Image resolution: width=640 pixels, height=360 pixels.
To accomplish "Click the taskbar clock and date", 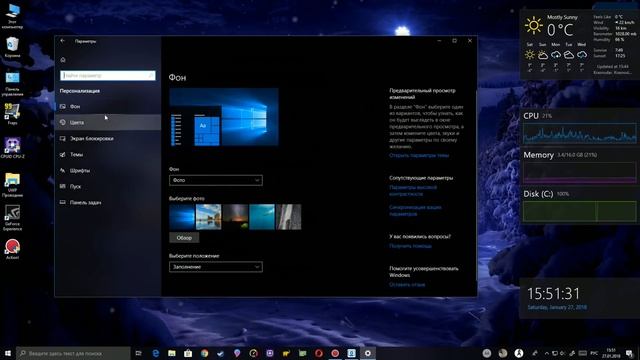I will click(611, 353).
